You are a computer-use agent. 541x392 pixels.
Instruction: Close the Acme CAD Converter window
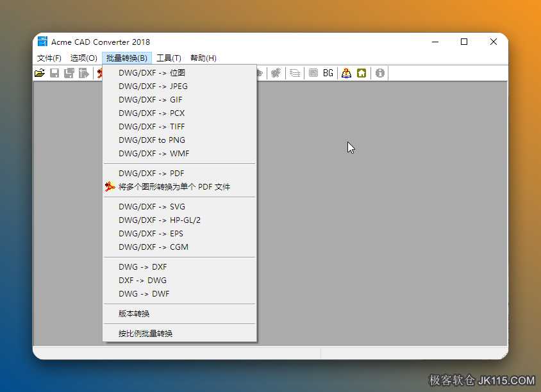click(494, 42)
